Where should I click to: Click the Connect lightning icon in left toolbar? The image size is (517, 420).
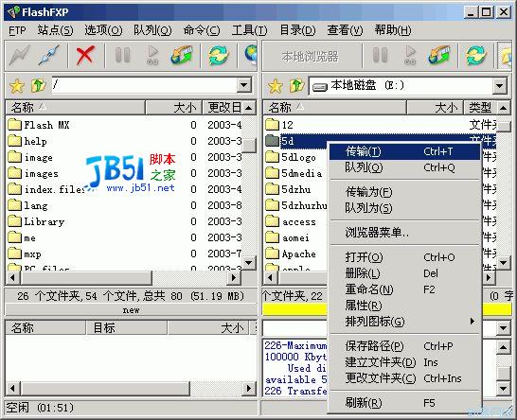pos(20,55)
